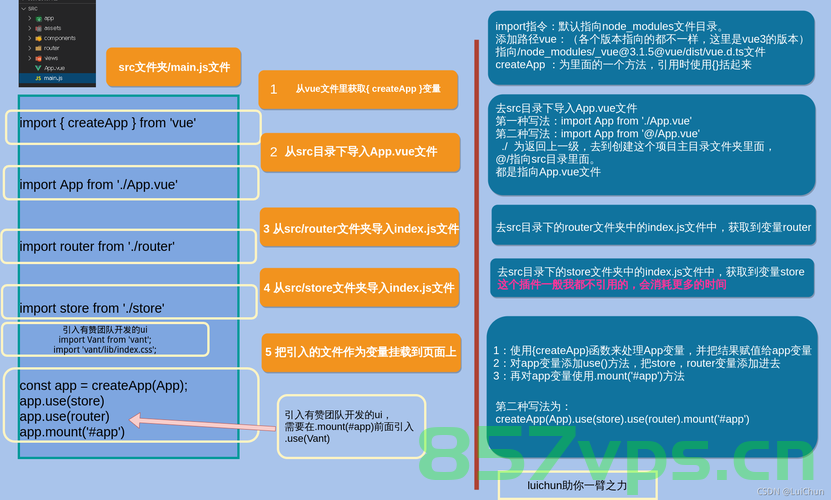
Task: Click code line "import App from './App.vue'"
Action: coord(99,185)
